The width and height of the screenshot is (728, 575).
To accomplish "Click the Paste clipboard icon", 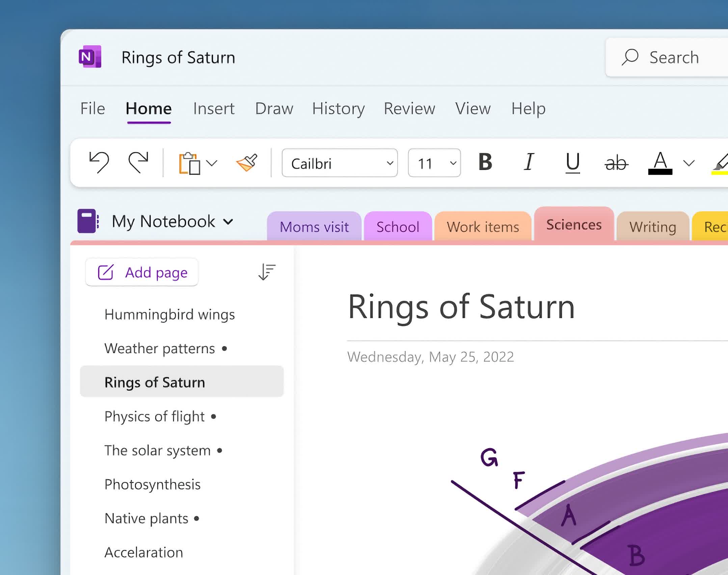I will 190,163.
